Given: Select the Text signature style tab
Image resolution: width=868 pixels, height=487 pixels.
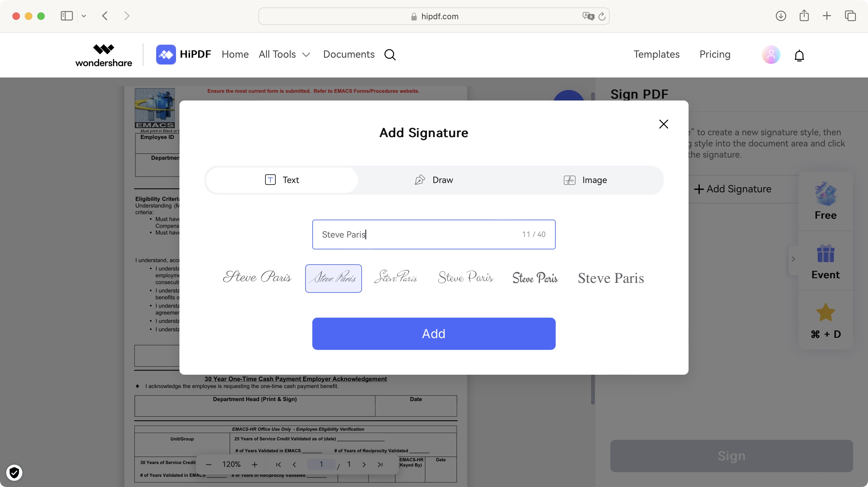Looking at the screenshot, I should 281,180.
